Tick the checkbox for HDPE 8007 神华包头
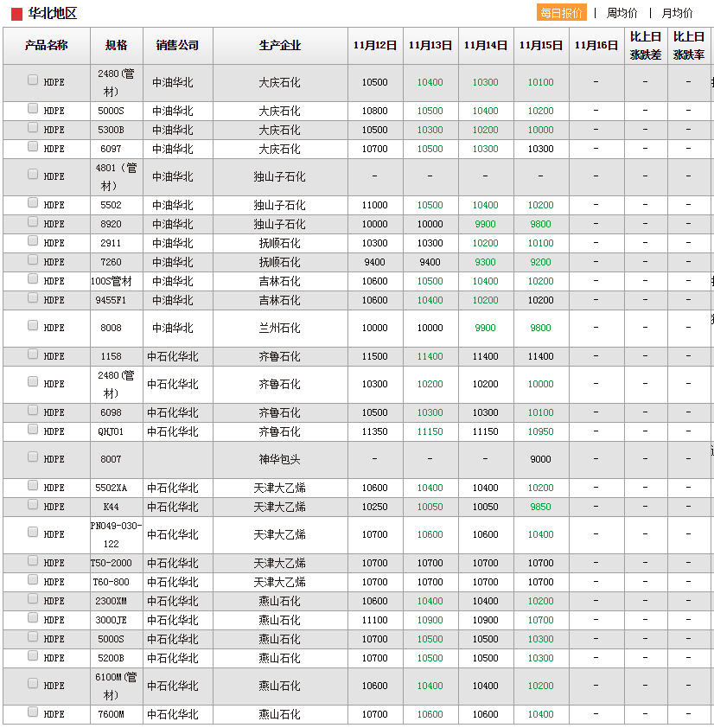The width and height of the screenshot is (714, 728). [33, 457]
